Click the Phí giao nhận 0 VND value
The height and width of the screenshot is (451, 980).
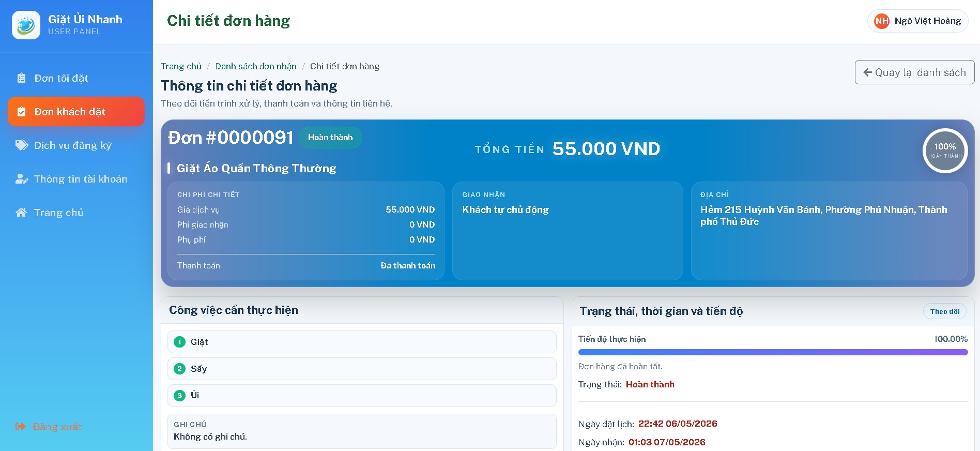[x=422, y=224]
